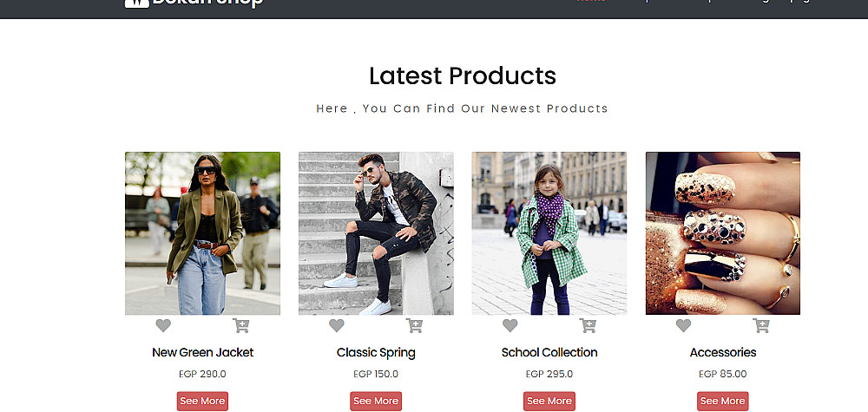This screenshot has width=868, height=412.
Task: Click the New Green Jacket title
Action: click(x=202, y=352)
